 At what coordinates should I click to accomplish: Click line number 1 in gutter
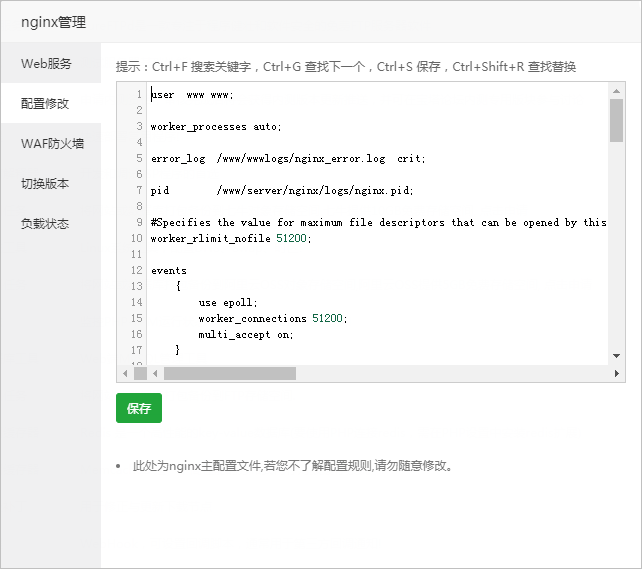(139, 95)
